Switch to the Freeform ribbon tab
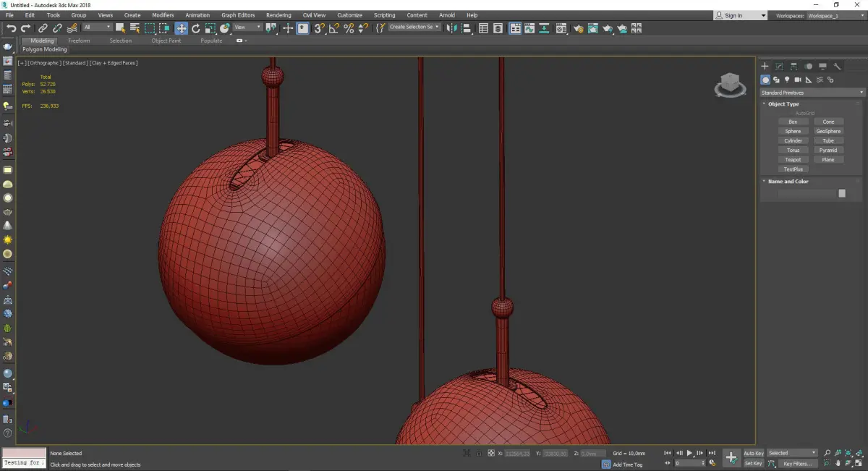 79,41
